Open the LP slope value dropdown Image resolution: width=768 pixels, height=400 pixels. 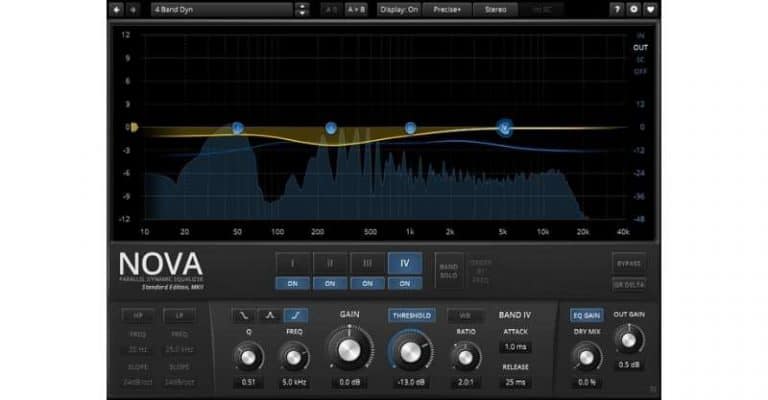(x=179, y=382)
